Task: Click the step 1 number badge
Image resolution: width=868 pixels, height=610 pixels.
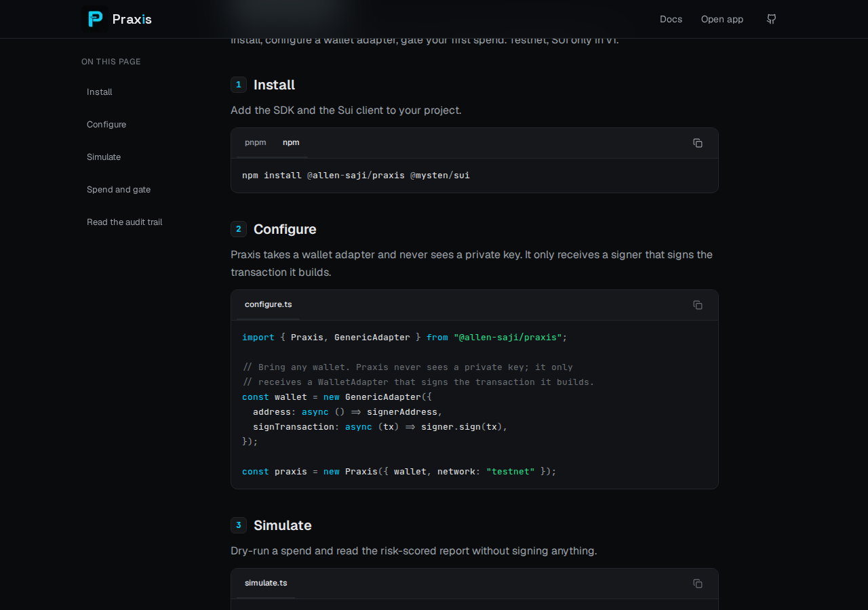Action: pyautogui.click(x=239, y=85)
